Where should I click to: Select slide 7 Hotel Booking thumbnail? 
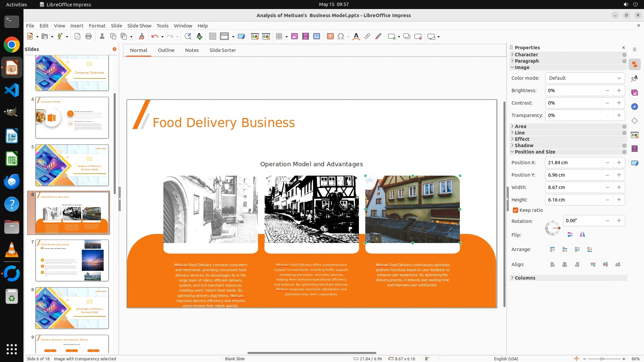click(72, 260)
